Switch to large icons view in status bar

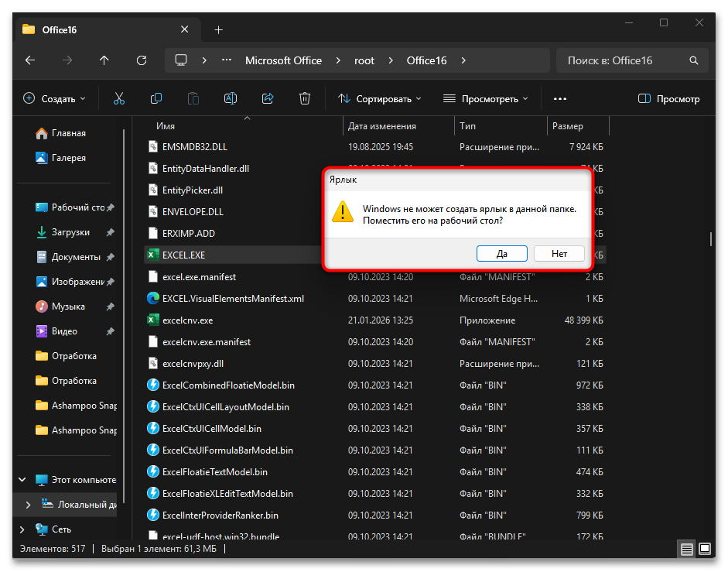[x=704, y=550]
